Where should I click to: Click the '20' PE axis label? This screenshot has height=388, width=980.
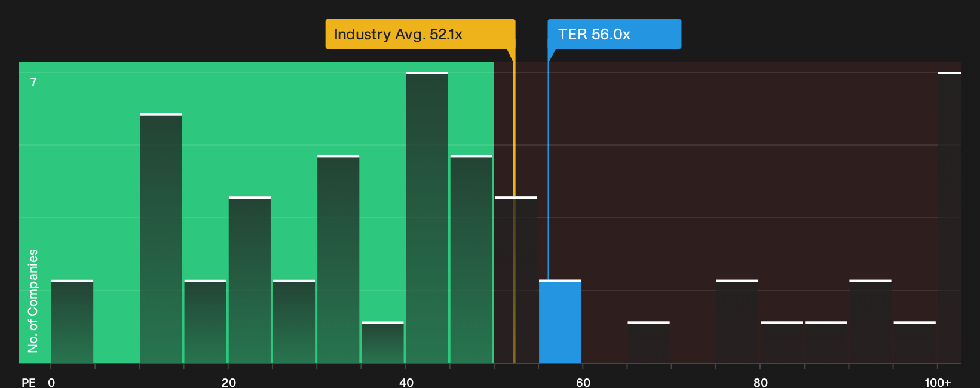pos(229,382)
